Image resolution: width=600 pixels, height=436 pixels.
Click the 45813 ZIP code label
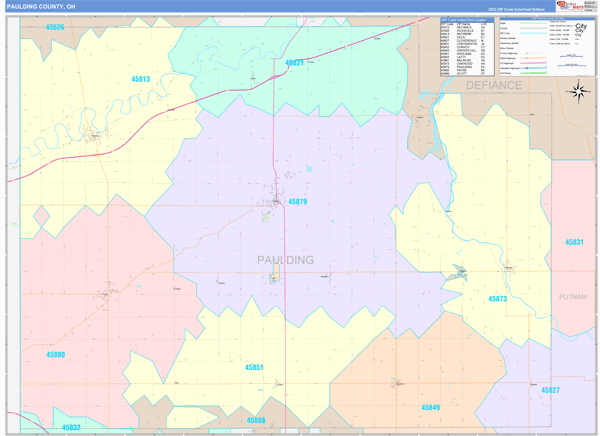pyautogui.click(x=139, y=79)
